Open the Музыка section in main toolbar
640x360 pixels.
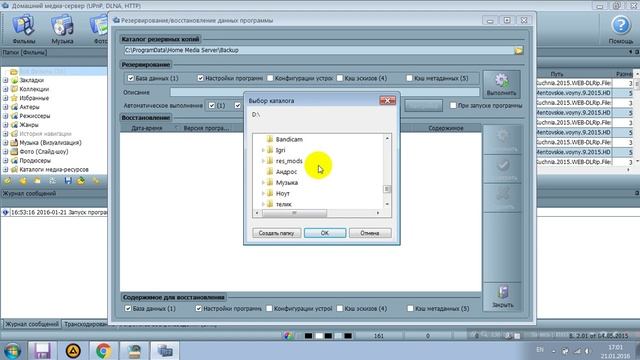point(62,29)
